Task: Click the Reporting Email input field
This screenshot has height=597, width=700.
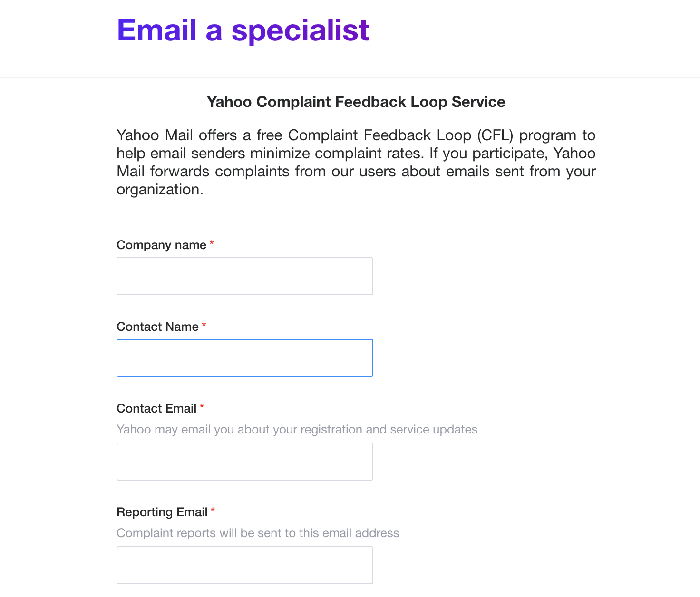Action: [x=244, y=565]
